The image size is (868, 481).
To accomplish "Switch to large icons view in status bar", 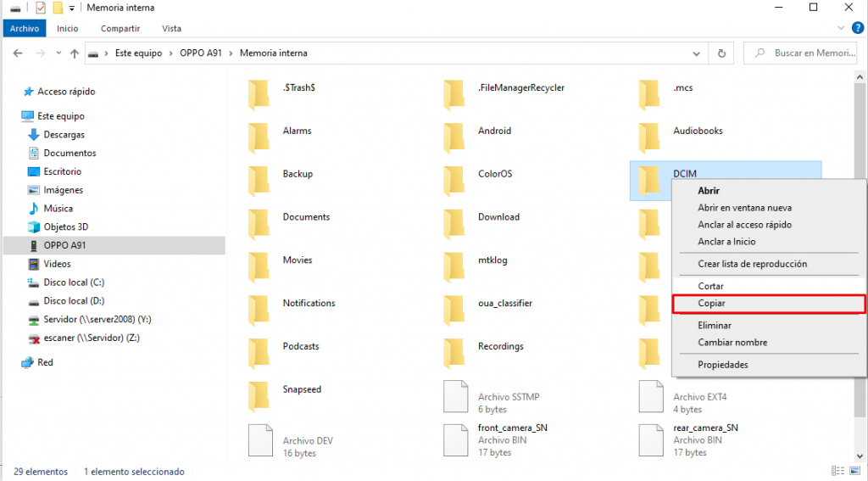I will point(854,471).
